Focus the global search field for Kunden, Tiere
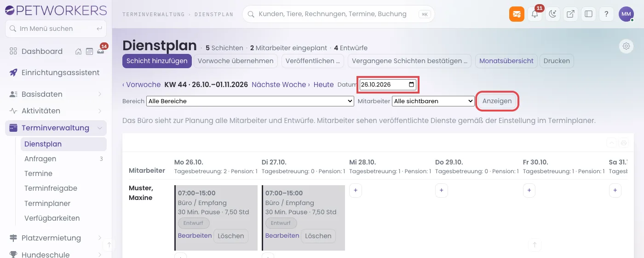 338,14
